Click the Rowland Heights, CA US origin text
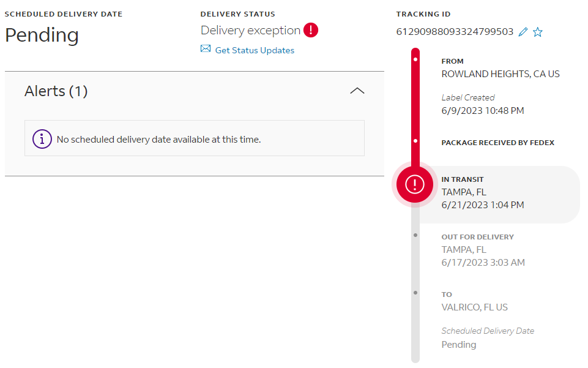The height and width of the screenshot is (368, 588). pyautogui.click(x=501, y=74)
